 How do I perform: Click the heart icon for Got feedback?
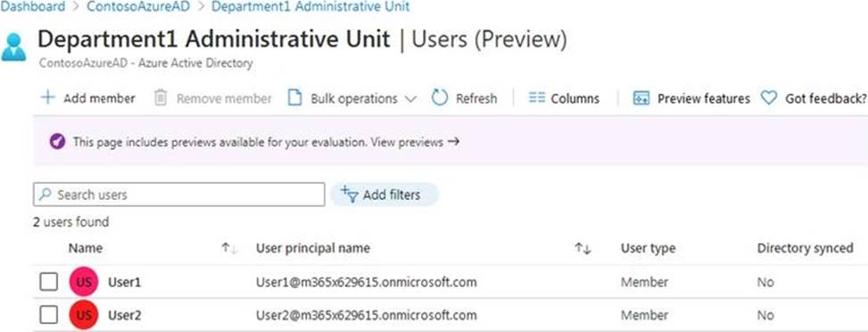click(x=768, y=98)
